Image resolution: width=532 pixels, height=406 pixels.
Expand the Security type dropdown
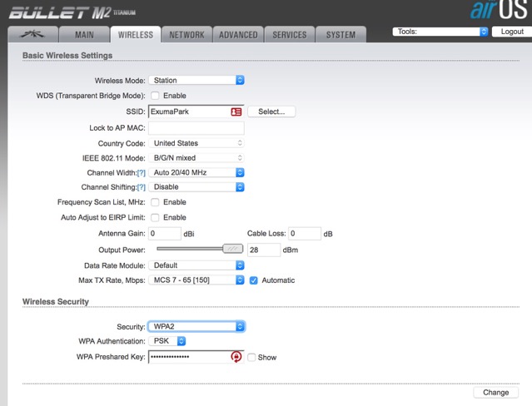(196, 327)
